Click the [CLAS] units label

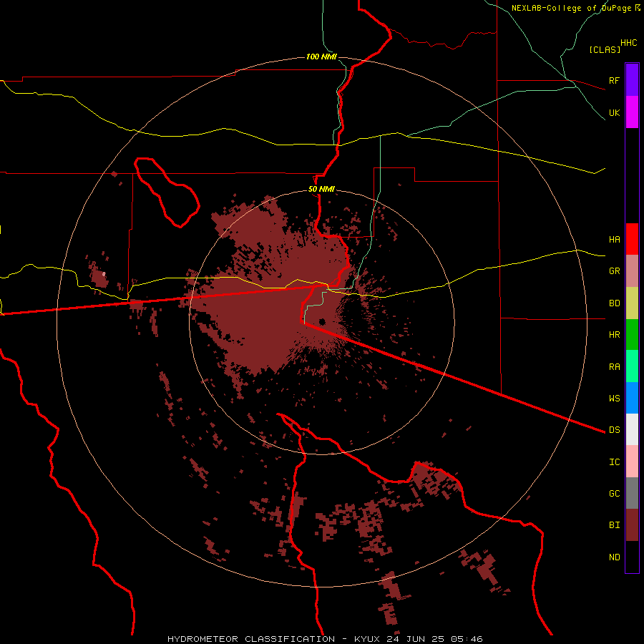(x=605, y=49)
